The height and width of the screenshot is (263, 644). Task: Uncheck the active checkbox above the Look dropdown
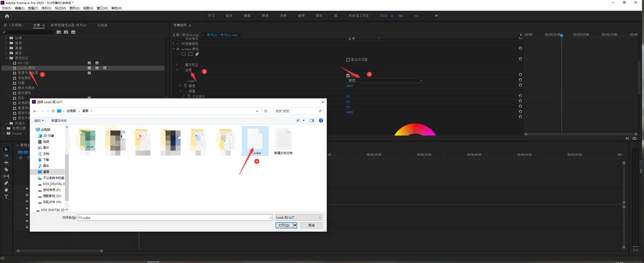pyautogui.click(x=348, y=75)
